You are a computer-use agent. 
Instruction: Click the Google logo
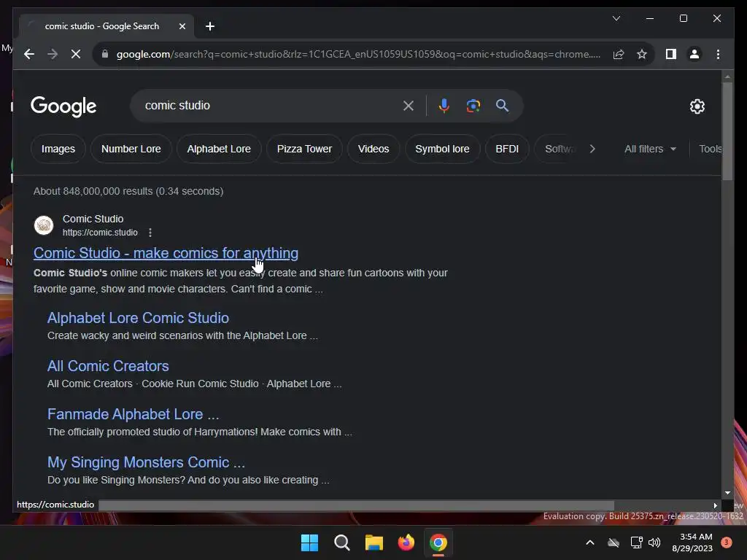[63, 106]
